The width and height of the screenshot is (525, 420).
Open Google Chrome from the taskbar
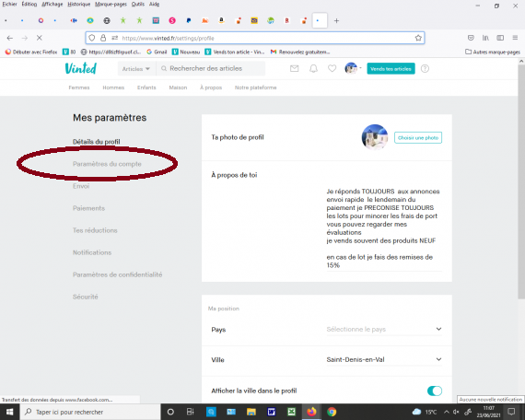click(x=332, y=412)
